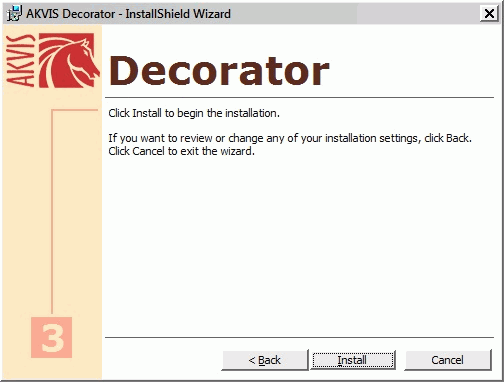Image resolution: width=504 pixels, height=382 pixels.
Task: Click the line about reviewing installation settings
Action: tap(290, 138)
